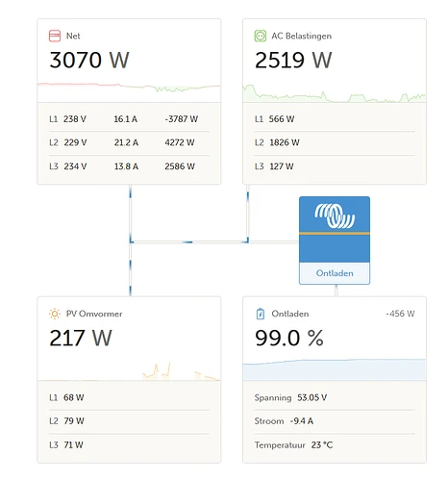448x481 pixels.
Task: Select Spanning 53.05 V row
Action: coord(335,397)
